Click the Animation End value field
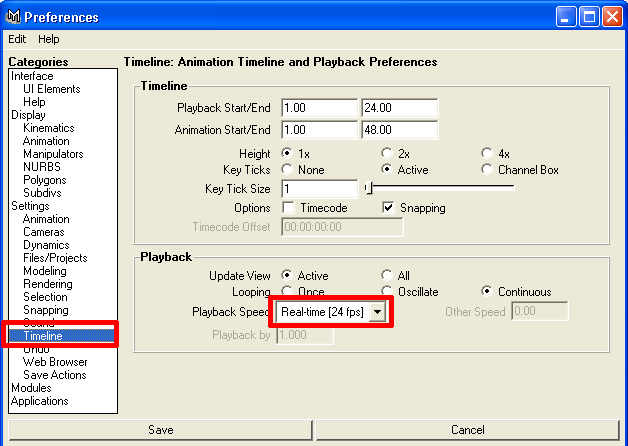Screen dimensions: 628x446 click(398, 130)
